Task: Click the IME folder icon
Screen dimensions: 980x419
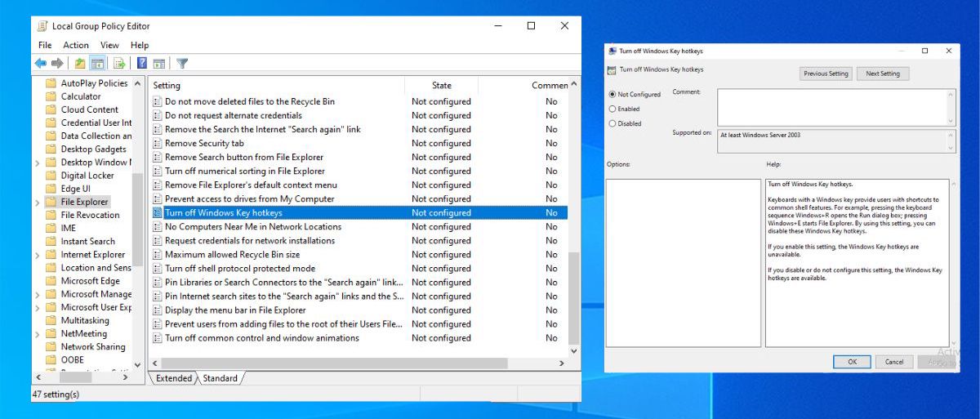Action: pos(51,228)
